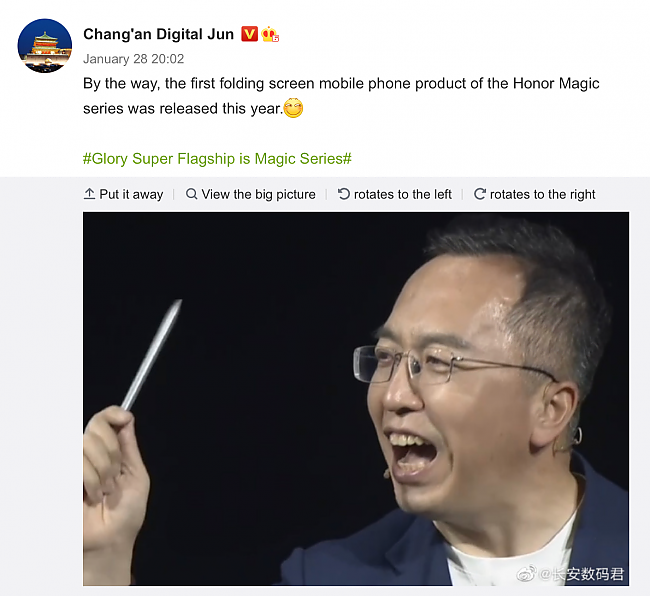
Task: Click the clockwise rotate icon
Action: pos(480,194)
